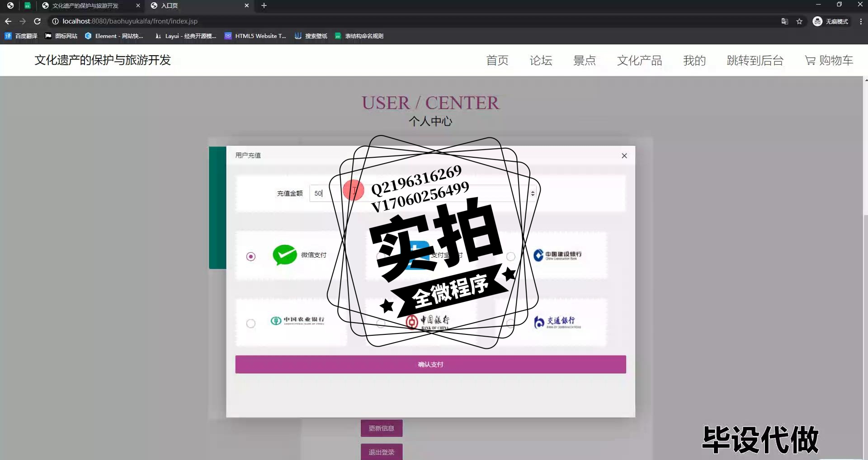Click the site title 文化遗产的保护与旅游开发
The height and width of the screenshot is (460, 868).
(x=103, y=60)
